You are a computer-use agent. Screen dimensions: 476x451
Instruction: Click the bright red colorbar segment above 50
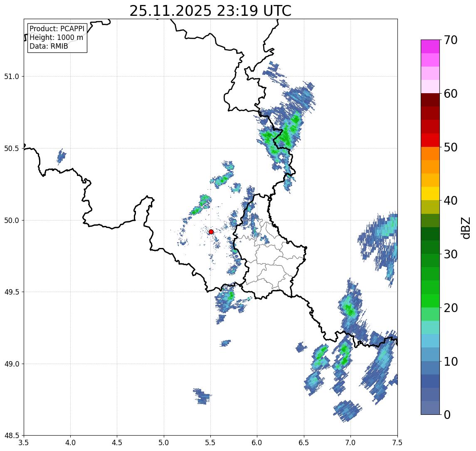430,140
